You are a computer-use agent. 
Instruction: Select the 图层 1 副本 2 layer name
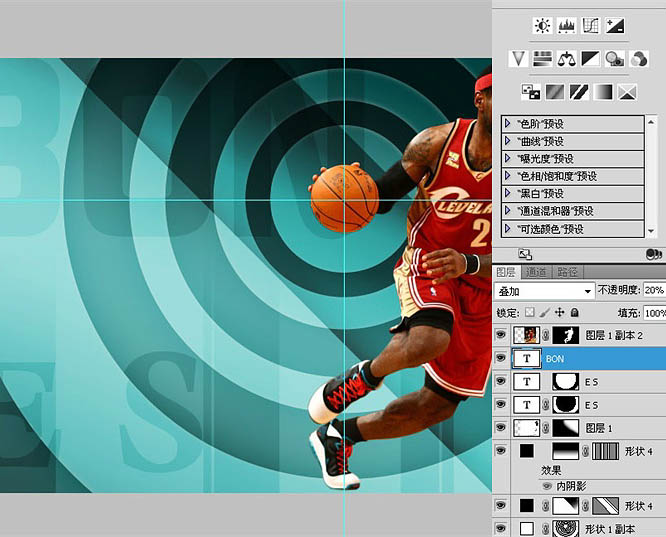point(614,335)
